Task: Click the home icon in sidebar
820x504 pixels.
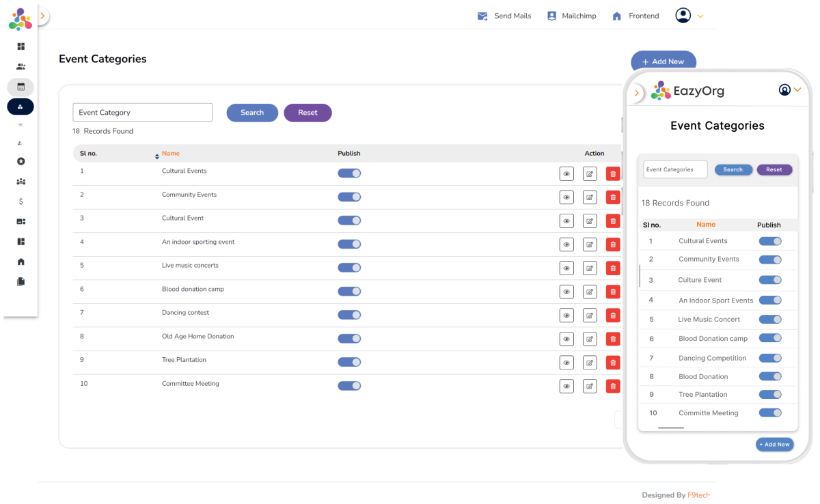Action: click(x=20, y=262)
